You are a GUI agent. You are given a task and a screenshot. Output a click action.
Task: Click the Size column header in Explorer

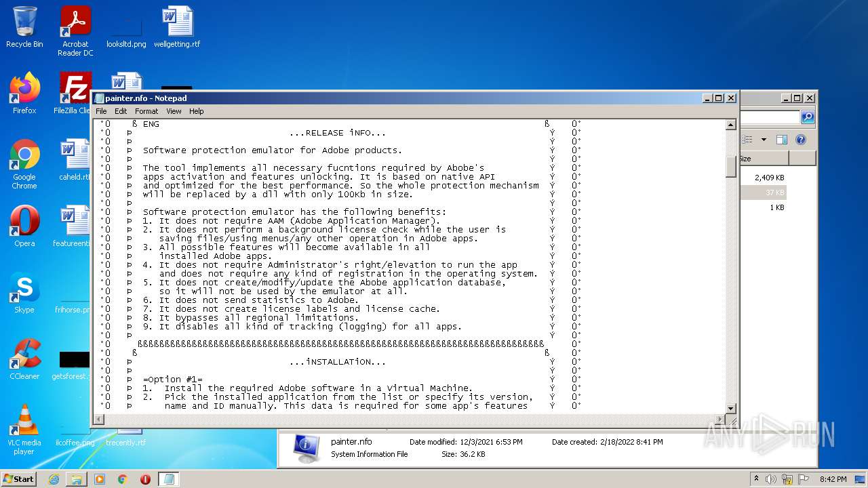tap(764, 158)
